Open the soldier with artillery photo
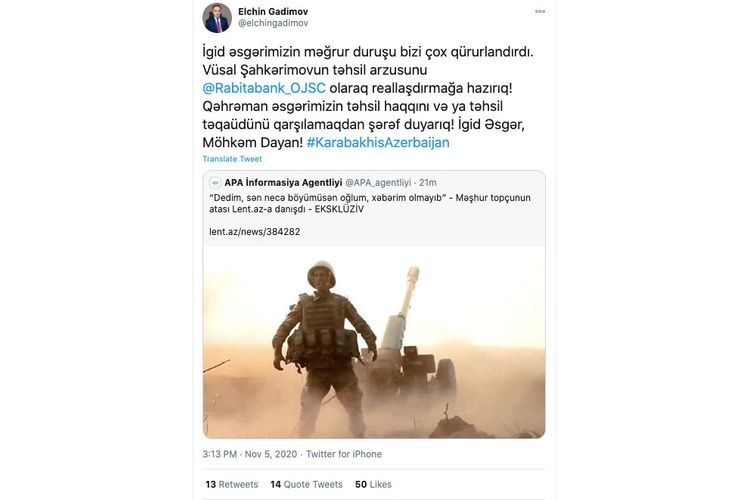The height and width of the screenshot is (500, 749). [374, 342]
